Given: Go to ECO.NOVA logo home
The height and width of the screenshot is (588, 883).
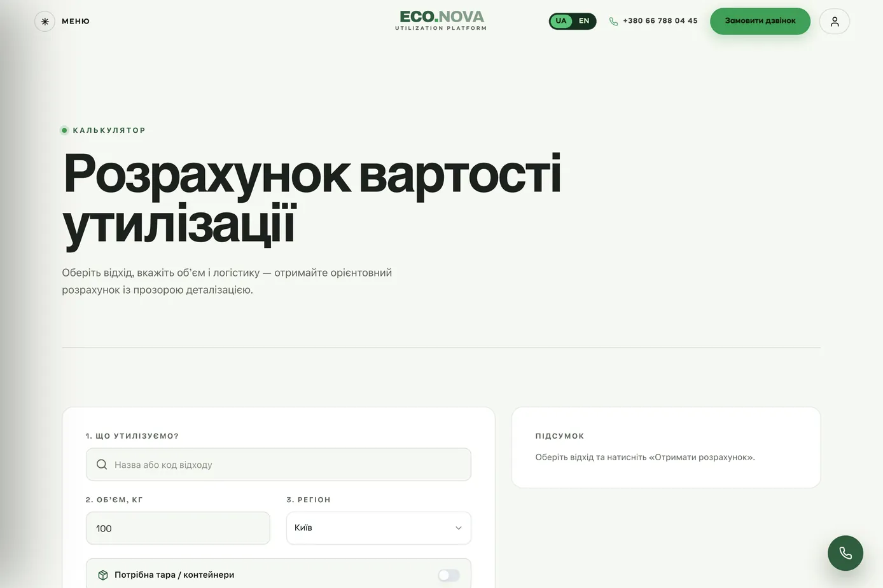Looking at the screenshot, I should click(x=441, y=20).
